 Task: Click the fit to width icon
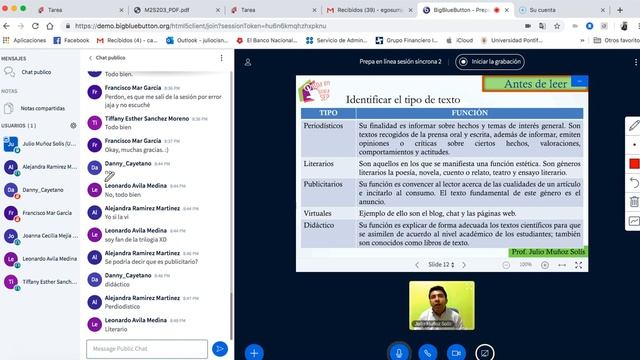click(x=562, y=265)
